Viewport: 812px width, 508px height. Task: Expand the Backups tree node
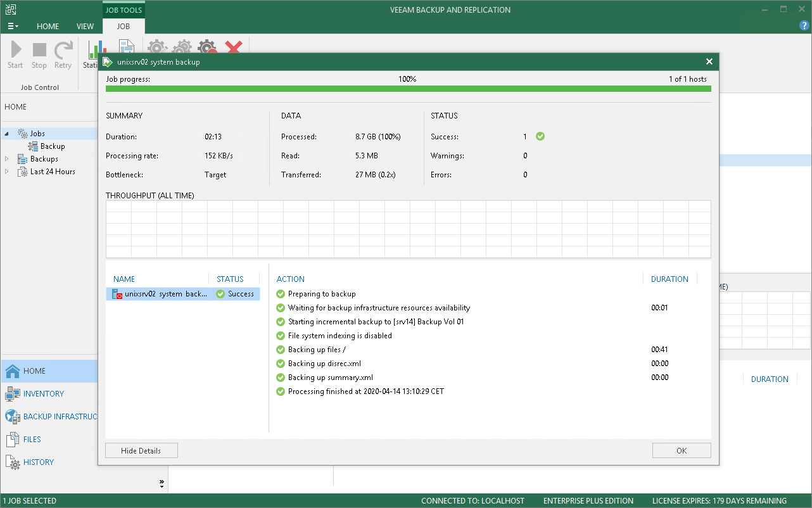7,159
